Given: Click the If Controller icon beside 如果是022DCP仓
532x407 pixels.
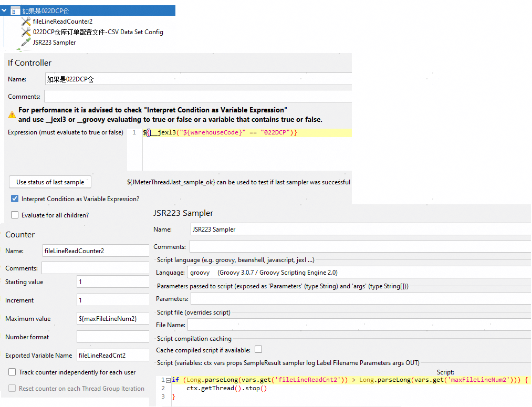Looking at the screenshot, I should click(15, 11).
